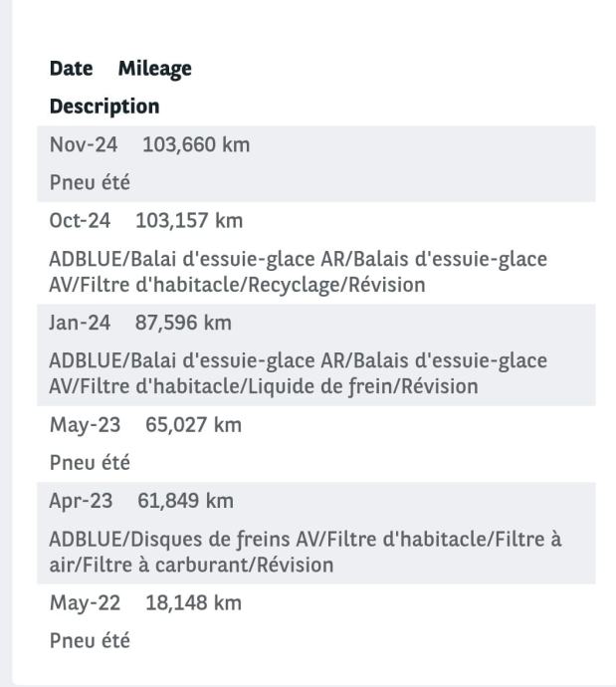Image resolution: width=616 pixels, height=687 pixels.
Task: Select the Nov-24 date entry
Action: [x=83, y=145]
